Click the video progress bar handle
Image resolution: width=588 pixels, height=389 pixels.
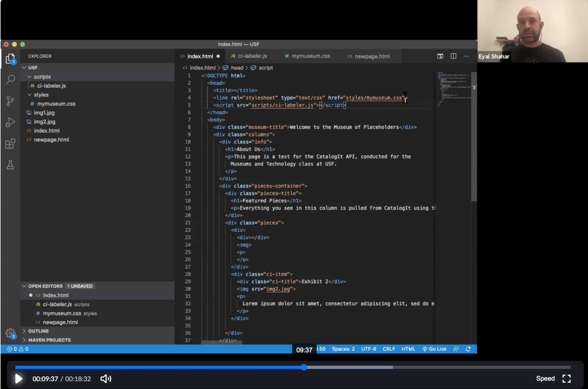pyautogui.click(x=304, y=367)
